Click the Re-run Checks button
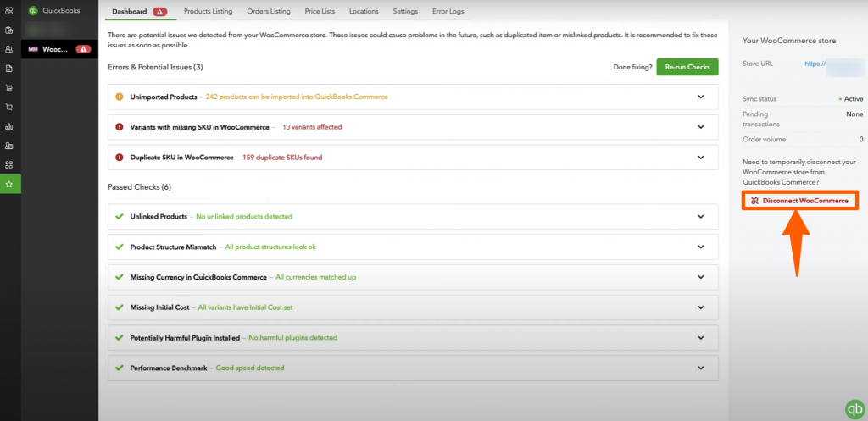The height and width of the screenshot is (421, 868). click(x=687, y=67)
